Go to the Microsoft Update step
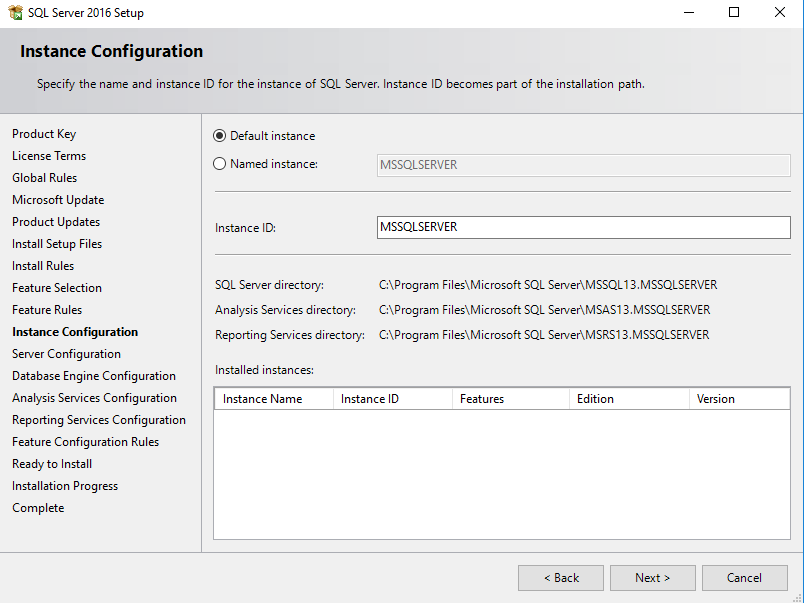The width and height of the screenshot is (804, 603). click(x=58, y=200)
